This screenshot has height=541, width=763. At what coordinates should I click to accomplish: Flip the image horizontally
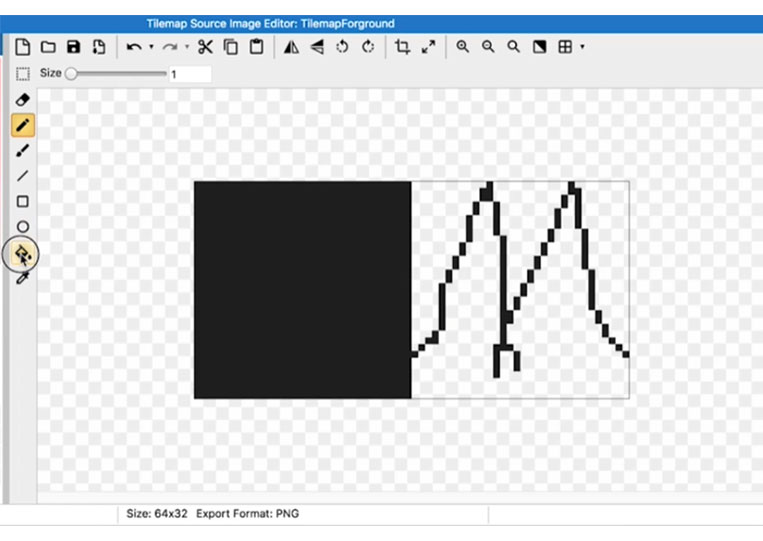pyautogui.click(x=291, y=47)
